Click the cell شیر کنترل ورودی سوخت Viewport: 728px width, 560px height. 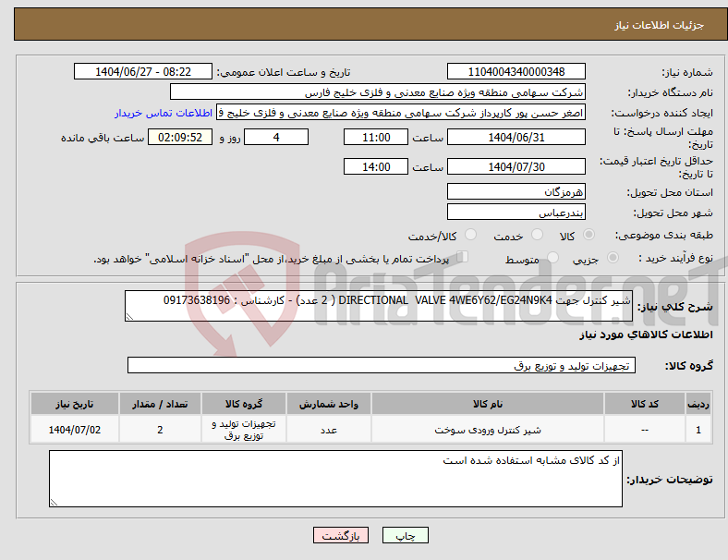(x=488, y=430)
